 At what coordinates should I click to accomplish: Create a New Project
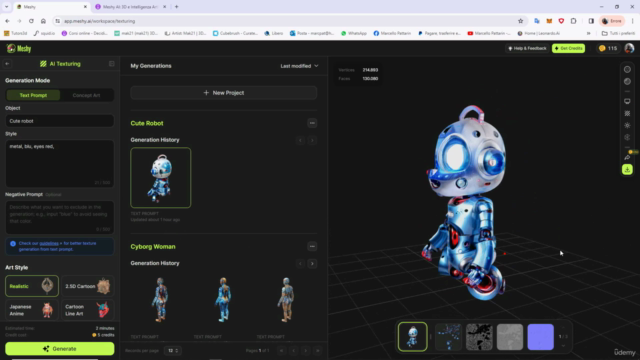[x=224, y=93]
